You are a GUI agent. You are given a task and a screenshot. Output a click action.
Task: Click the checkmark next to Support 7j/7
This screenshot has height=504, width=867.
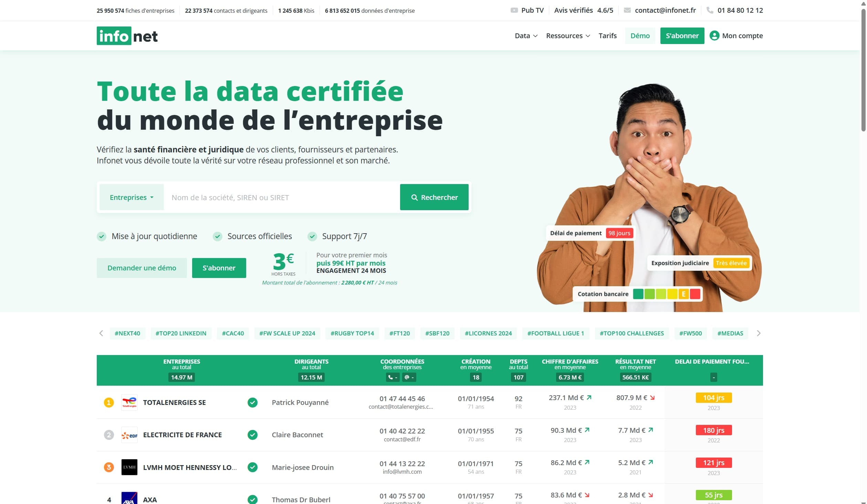[x=312, y=236]
